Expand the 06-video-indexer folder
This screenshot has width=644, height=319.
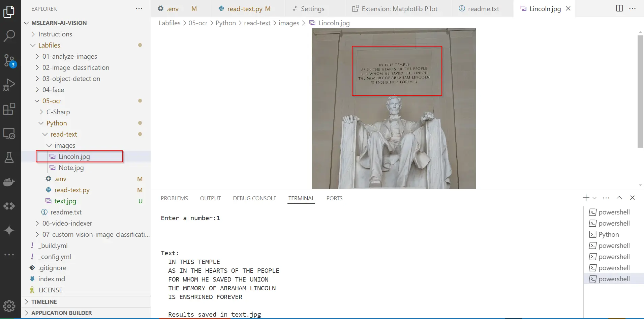67,223
